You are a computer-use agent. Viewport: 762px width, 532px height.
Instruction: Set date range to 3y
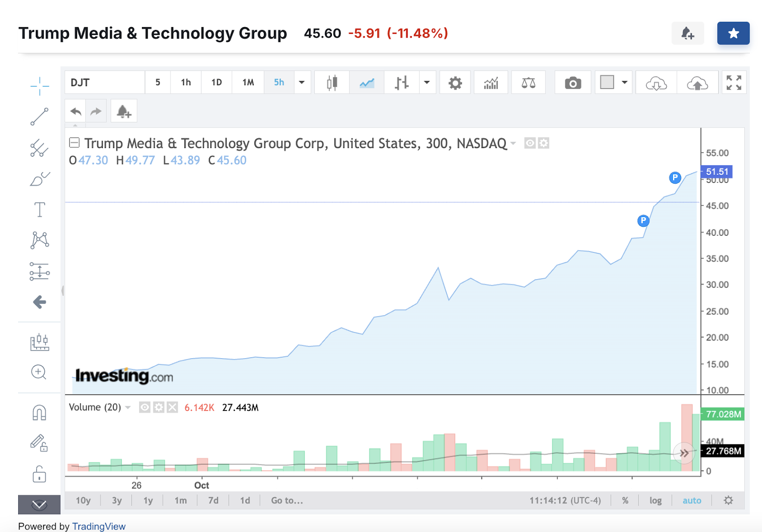(x=117, y=501)
